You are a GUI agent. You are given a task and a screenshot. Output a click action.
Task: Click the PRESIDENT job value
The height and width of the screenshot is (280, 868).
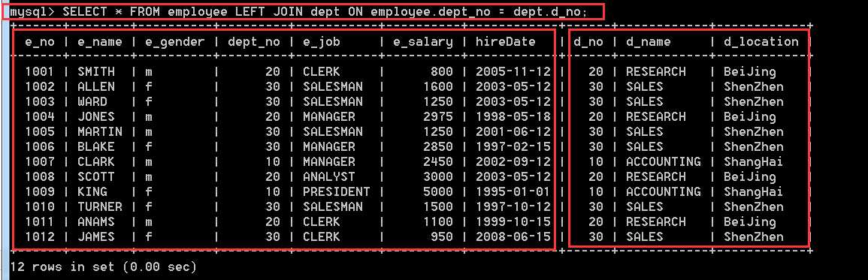(336, 192)
